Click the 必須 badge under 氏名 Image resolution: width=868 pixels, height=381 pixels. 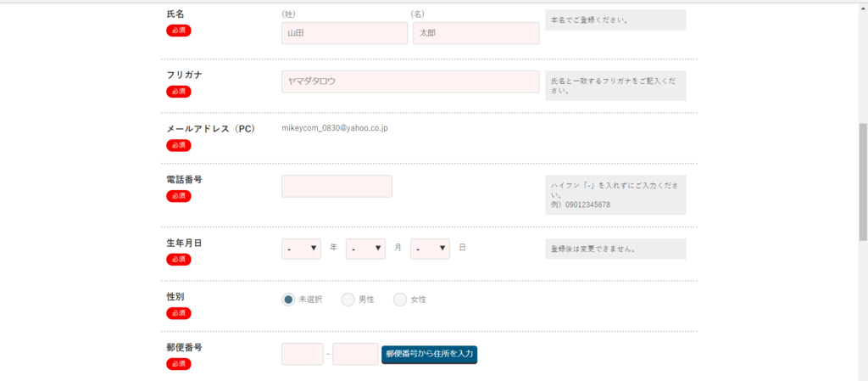click(179, 31)
